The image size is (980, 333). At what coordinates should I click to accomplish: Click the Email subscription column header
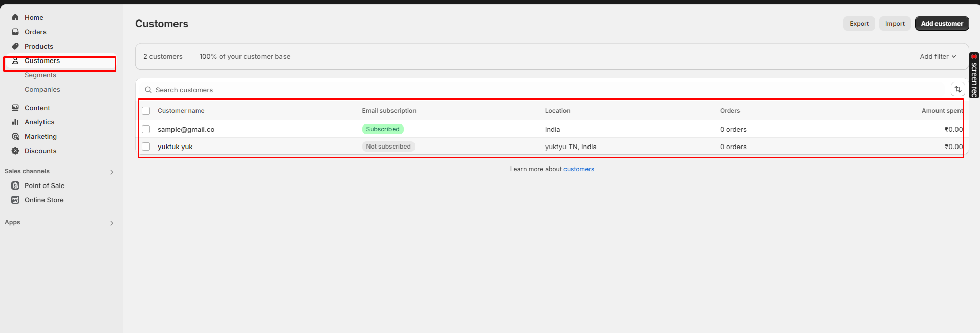pos(389,111)
